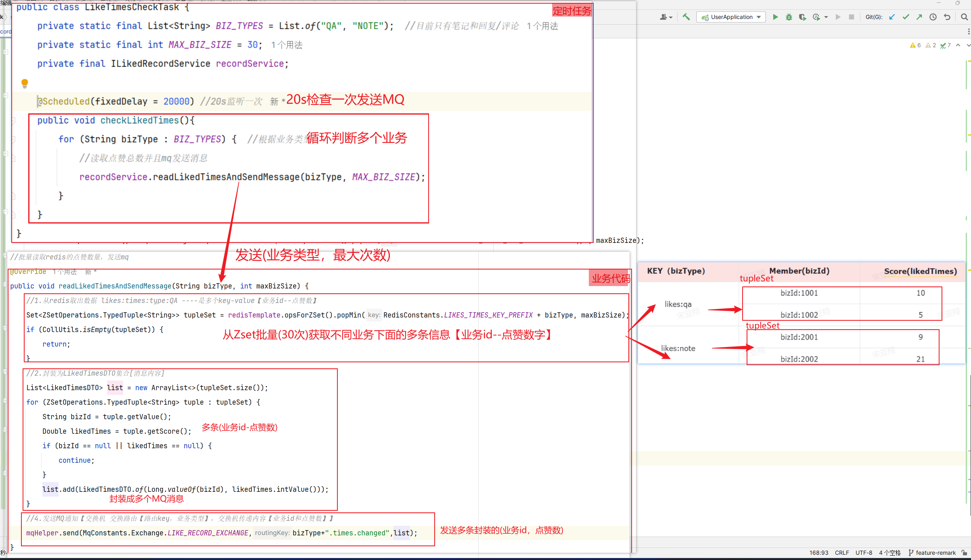Screen dimensions: 971x560
Task: Run UserApplication with coverage
Action: coord(802,17)
